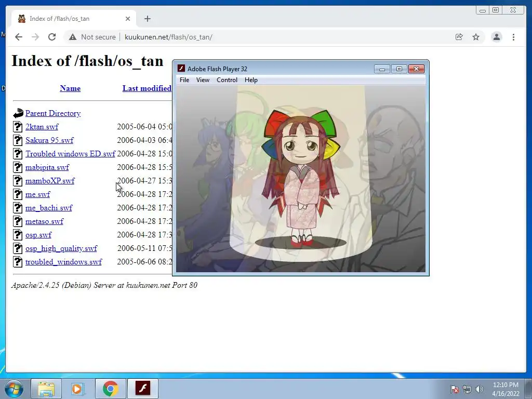Open the Flash Player View menu
Image resolution: width=532 pixels, height=399 pixels.
203,80
